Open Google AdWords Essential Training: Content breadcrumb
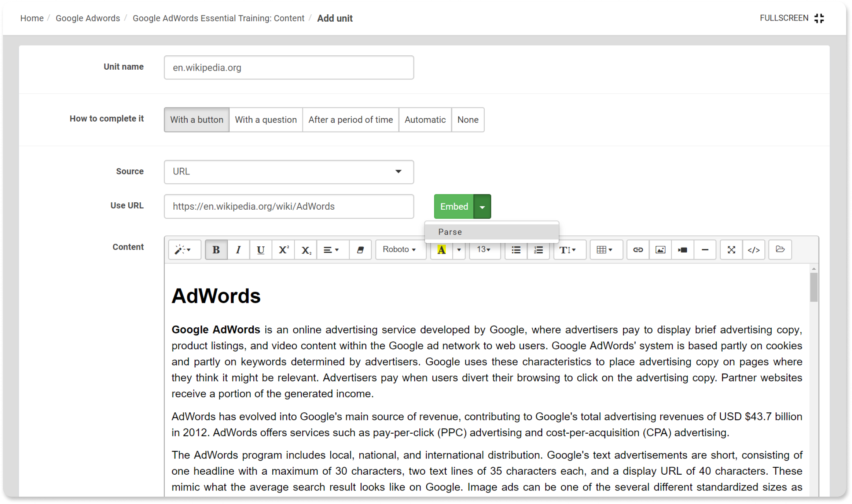 tap(218, 18)
